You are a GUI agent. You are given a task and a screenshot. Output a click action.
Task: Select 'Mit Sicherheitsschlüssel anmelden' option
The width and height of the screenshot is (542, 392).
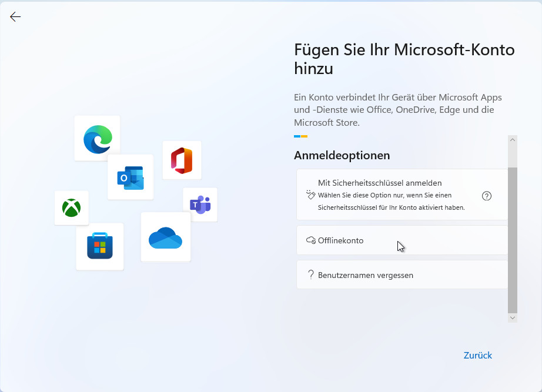379,183
